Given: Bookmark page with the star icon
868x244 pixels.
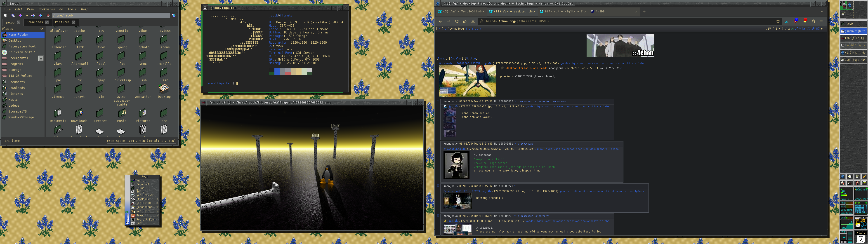Looking at the screenshot, I should 778,21.
